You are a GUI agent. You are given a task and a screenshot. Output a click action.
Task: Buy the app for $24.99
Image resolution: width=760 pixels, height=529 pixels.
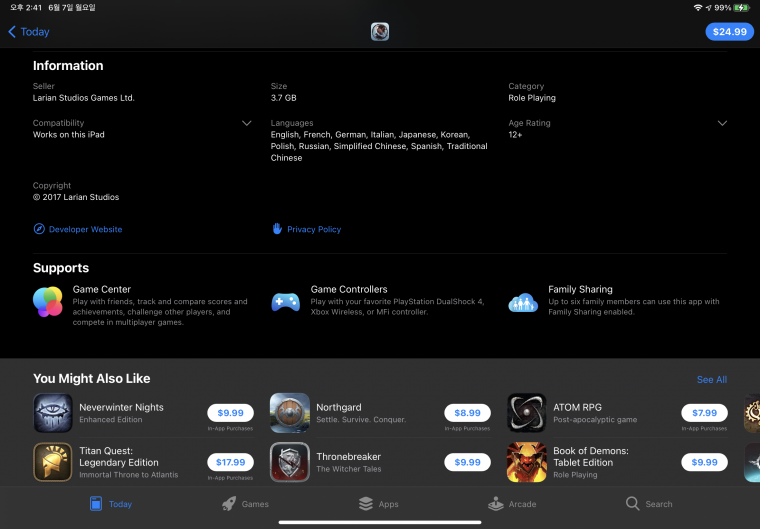(x=729, y=32)
